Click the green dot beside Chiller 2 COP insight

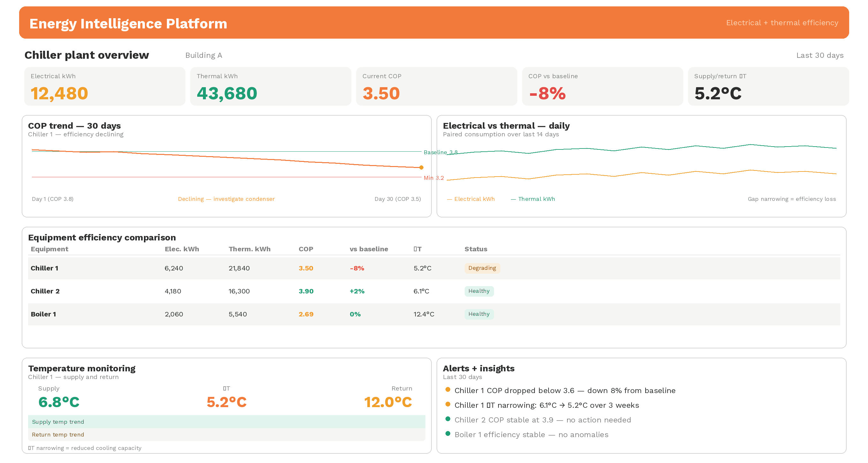[448, 419]
